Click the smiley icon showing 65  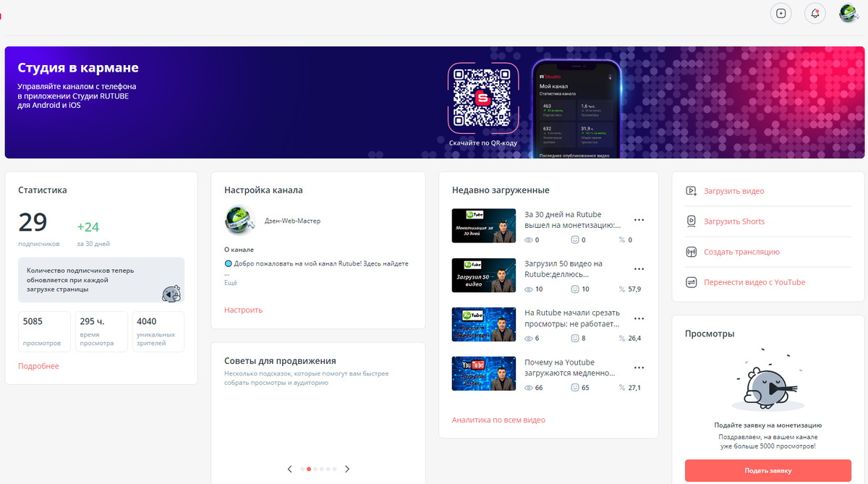tap(576, 388)
